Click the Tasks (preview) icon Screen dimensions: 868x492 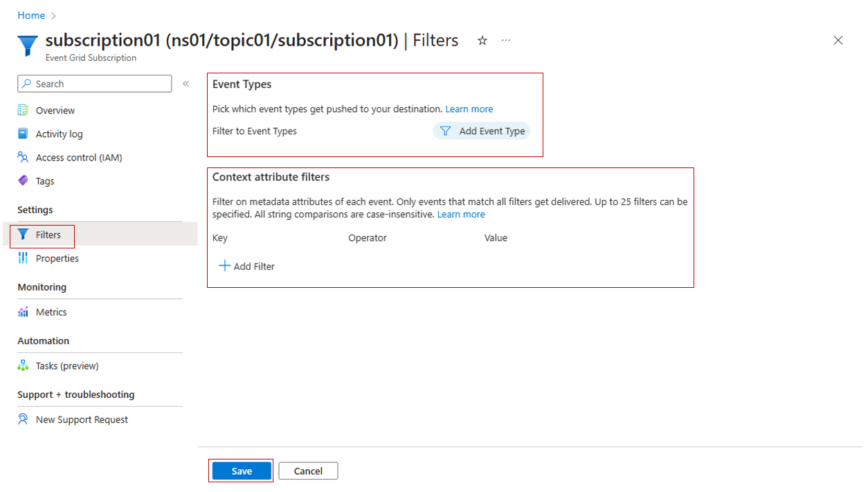(x=24, y=365)
